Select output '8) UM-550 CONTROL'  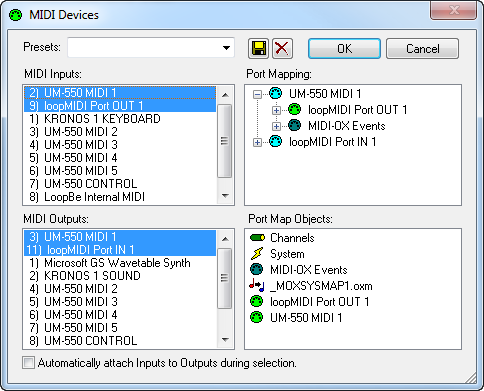(120, 341)
